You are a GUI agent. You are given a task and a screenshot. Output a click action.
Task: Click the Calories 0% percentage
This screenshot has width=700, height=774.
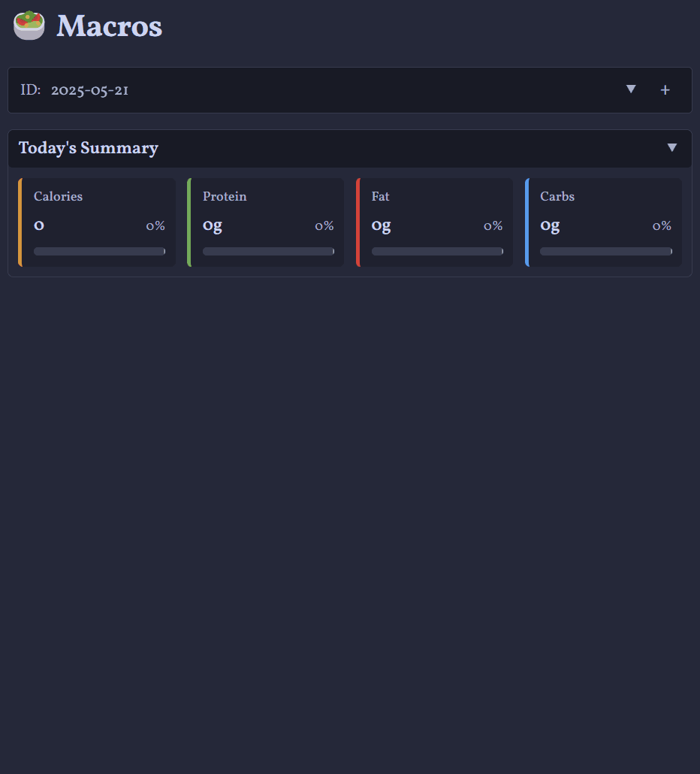[155, 226]
